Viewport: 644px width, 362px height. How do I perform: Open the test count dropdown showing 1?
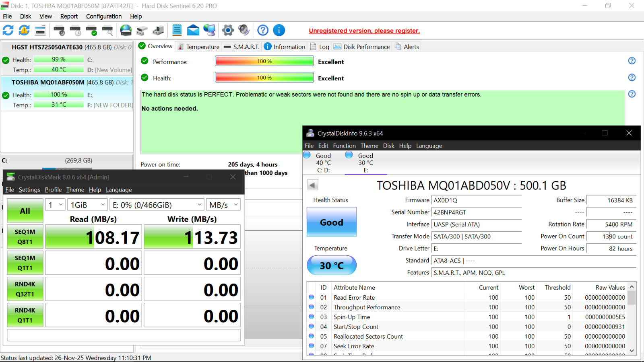[x=55, y=205]
